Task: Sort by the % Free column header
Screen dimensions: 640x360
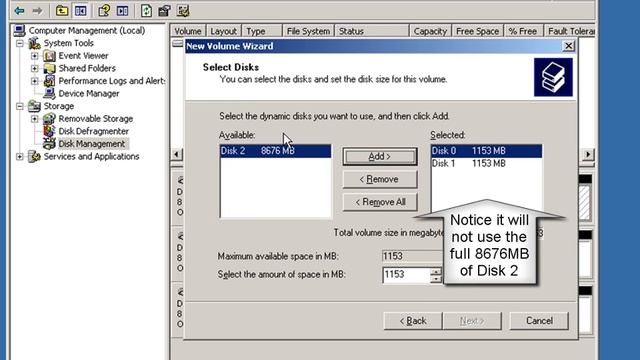Action: tap(523, 31)
